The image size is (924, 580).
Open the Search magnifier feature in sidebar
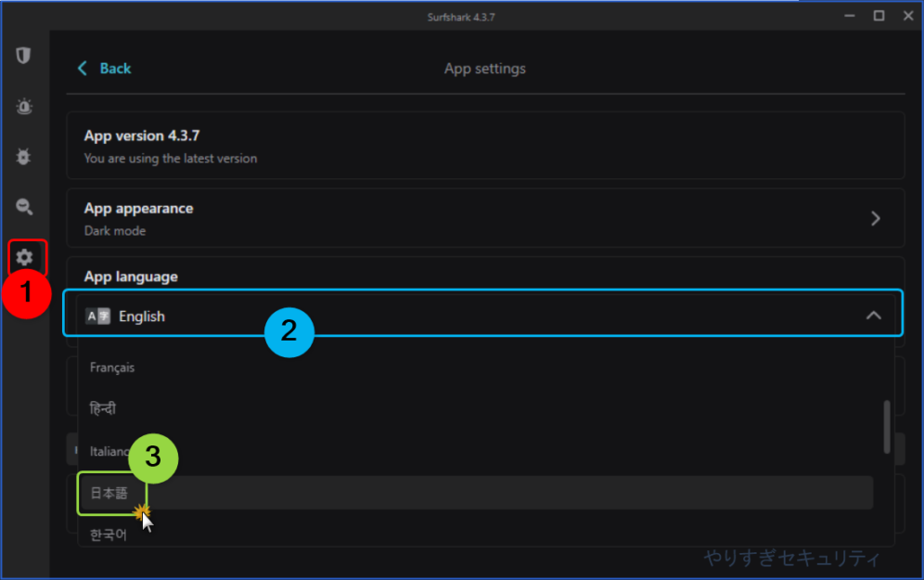(23, 207)
